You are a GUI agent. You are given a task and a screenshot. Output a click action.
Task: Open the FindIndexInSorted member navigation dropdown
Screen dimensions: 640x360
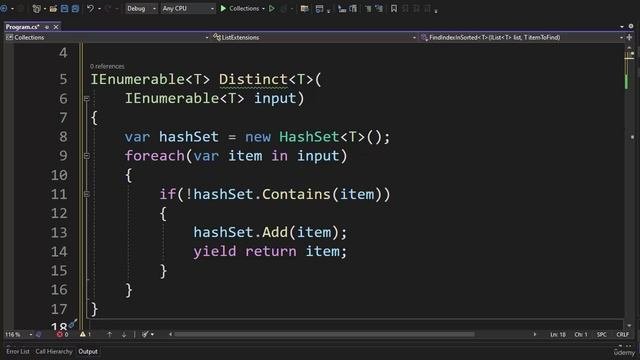click(521, 37)
